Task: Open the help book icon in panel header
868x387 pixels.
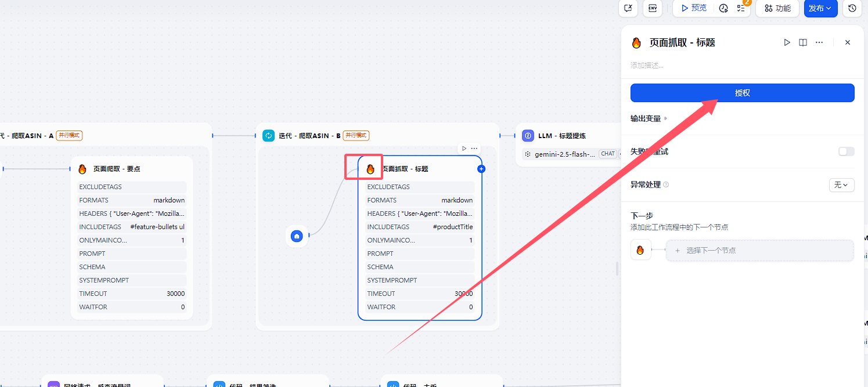Action: tap(803, 42)
